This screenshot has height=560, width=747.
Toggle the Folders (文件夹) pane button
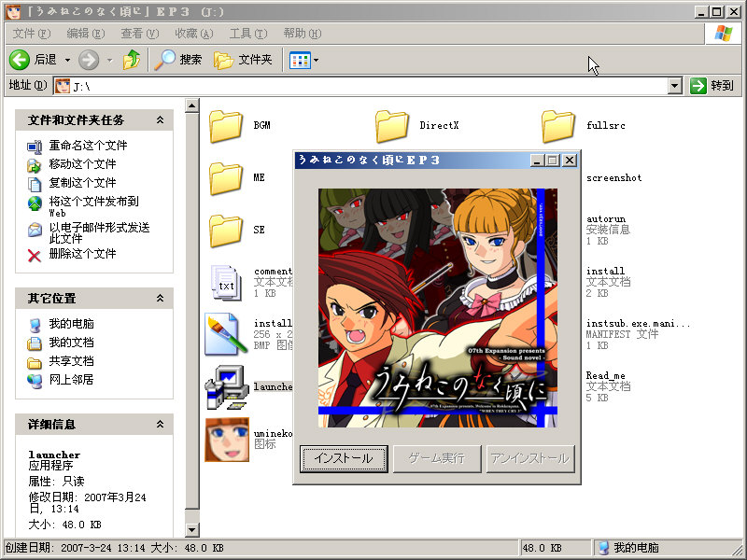pyautogui.click(x=243, y=60)
